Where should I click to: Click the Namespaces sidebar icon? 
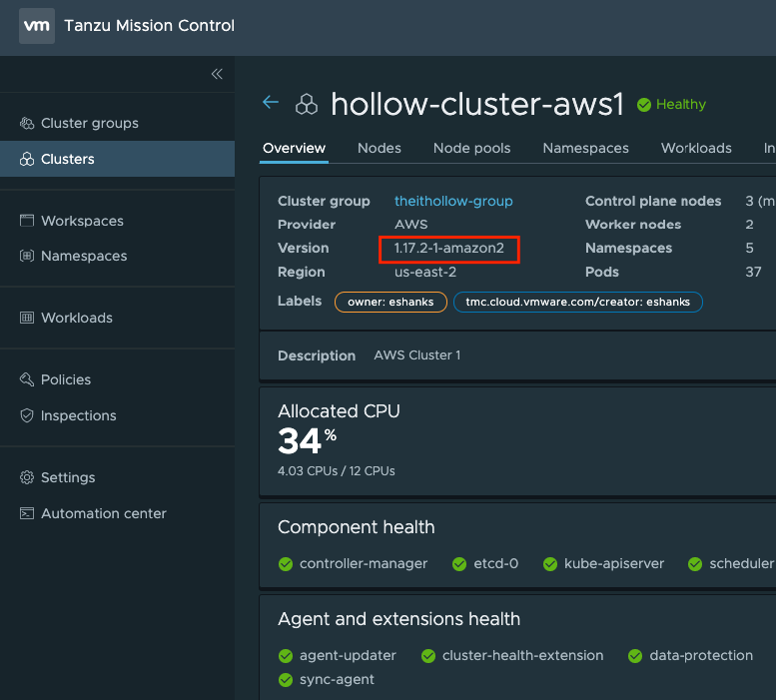[27, 257]
